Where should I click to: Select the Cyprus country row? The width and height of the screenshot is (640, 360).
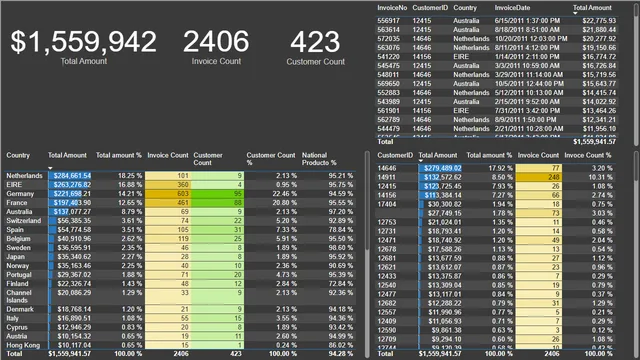tap(180, 327)
